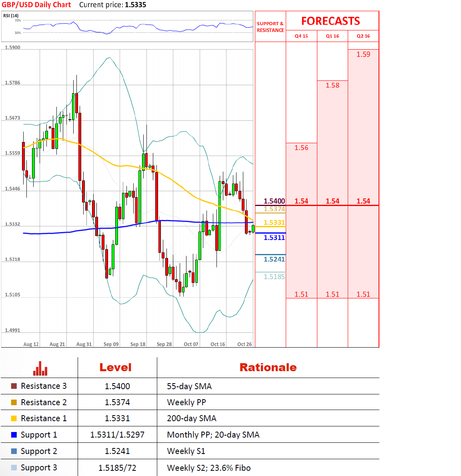This screenshot has width=461, height=476.
Task: Click the 200-day SMA rationale
Action: [x=192, y=418]
